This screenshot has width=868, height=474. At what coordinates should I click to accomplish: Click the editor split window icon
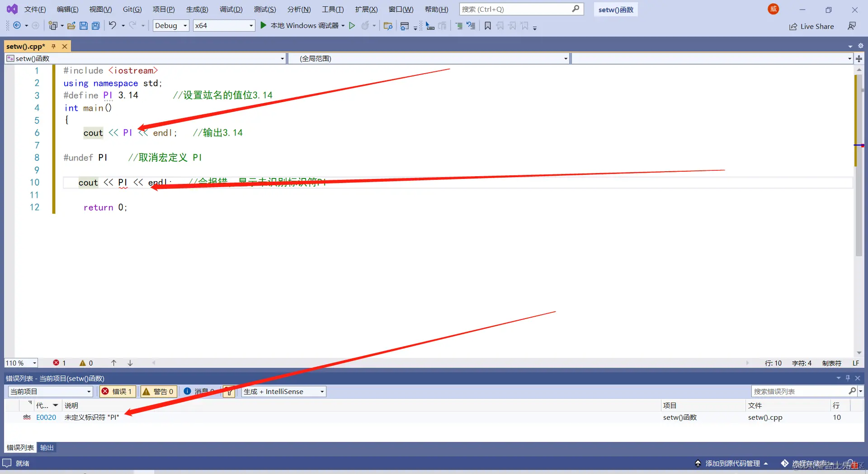tap(859, 58)
